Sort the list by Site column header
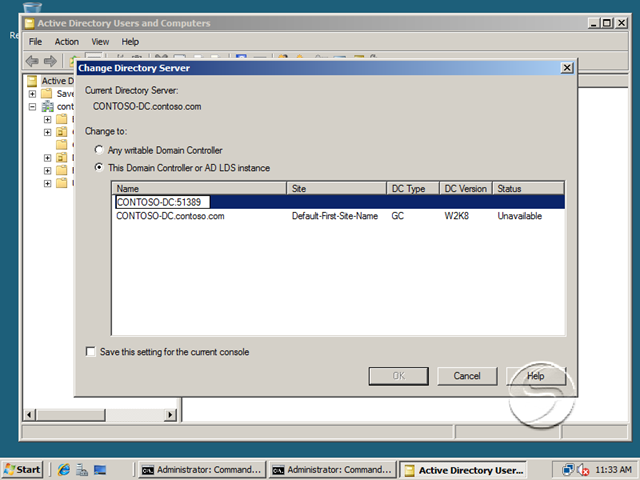Image resolution: width=640 pixels, height=480 pixels. click(336, 189)
